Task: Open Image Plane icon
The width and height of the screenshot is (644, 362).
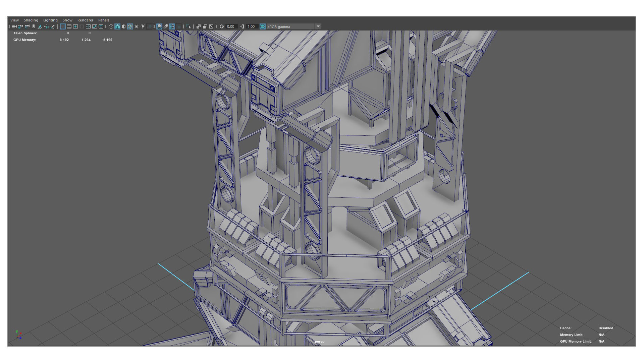Action: click(40, 26)
